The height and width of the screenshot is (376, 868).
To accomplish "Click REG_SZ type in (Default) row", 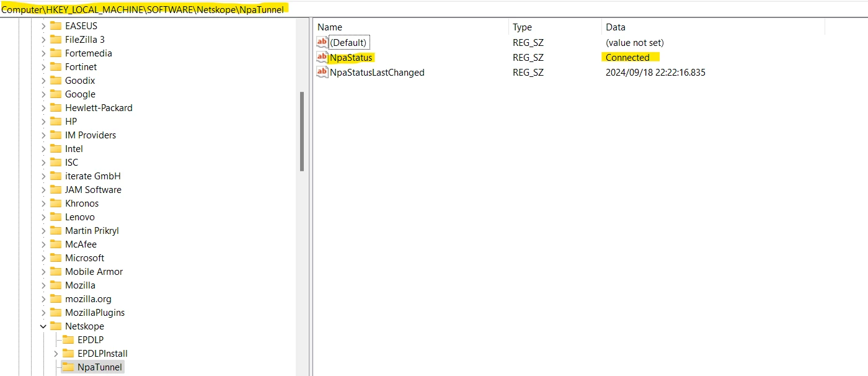I will pyautogui.click(x=528, y=42).
